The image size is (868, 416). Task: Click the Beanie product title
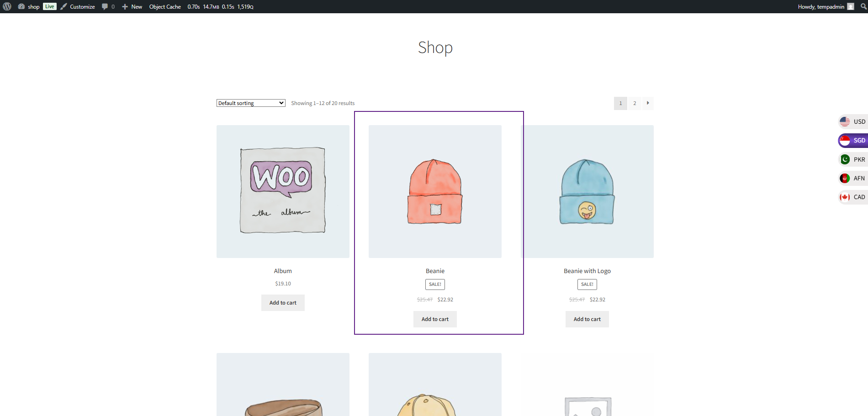click(x=435, y=271)
